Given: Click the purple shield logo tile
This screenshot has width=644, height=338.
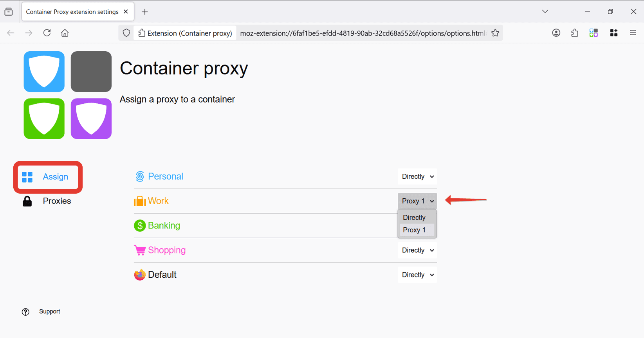Looking at the screenshot, I should coord(91,119).
